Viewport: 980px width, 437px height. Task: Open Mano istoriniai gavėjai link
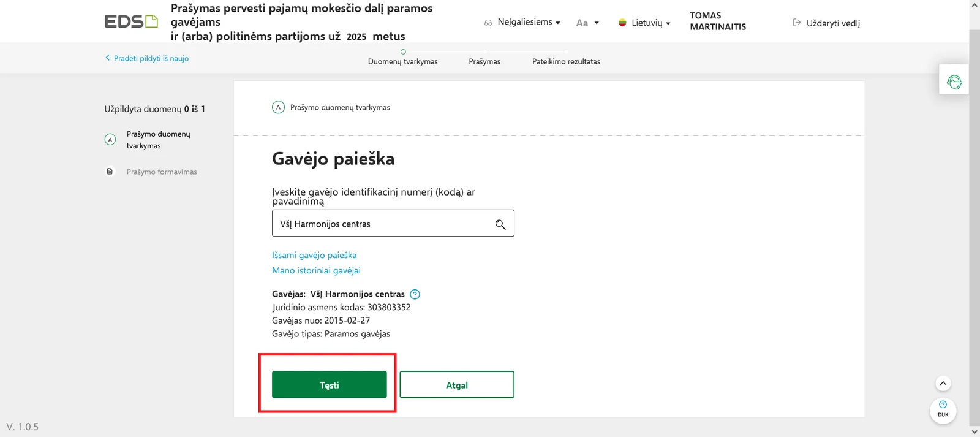coord(316,270)
